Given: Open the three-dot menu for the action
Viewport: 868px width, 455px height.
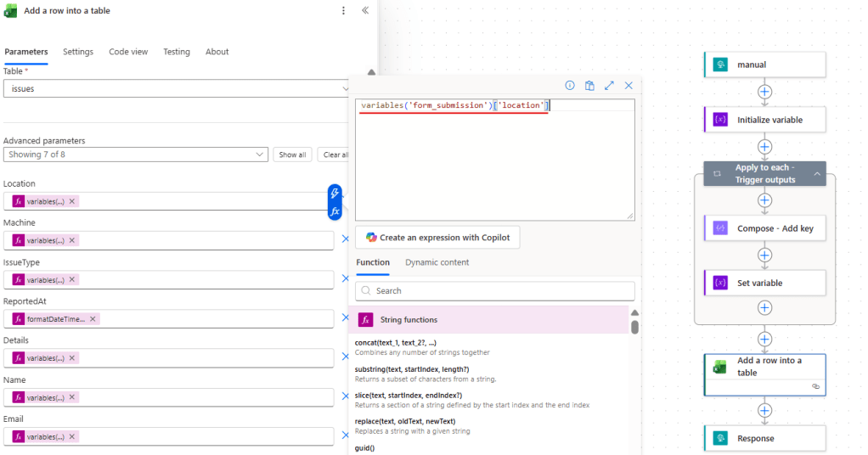Looking at the screenshot, I should click(x=343, y=11).
